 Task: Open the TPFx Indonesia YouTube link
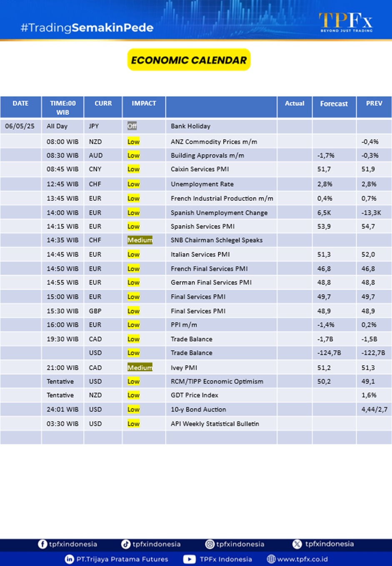225,559
